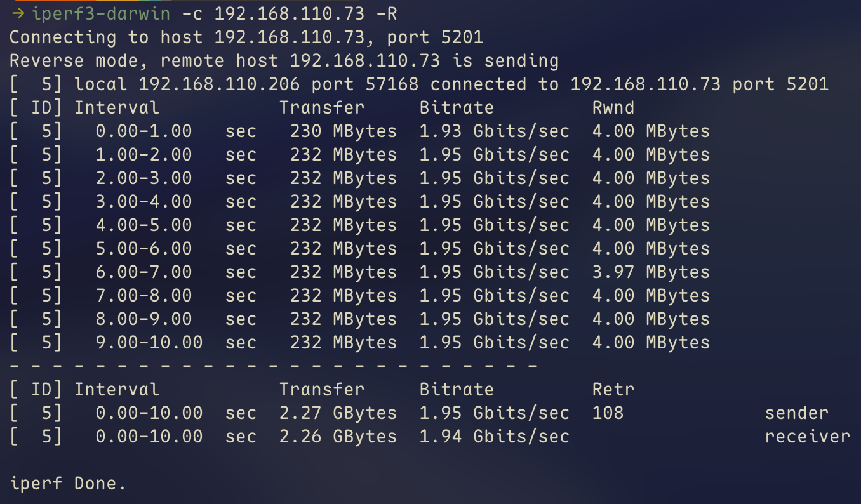Click the prompt arrow before the command
Image resolution: width=861 pixels, height=504 pixels.
18,14
